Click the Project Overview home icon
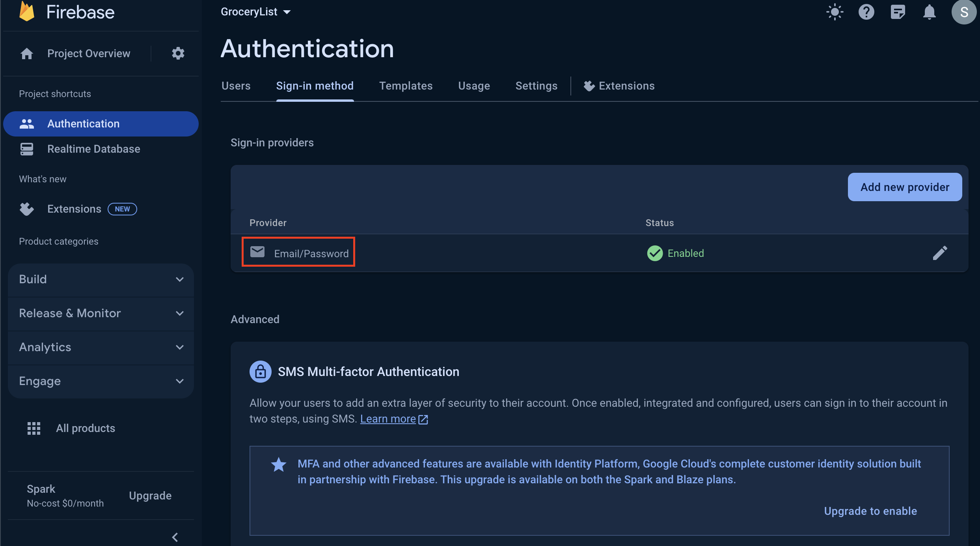980x546 pixels. (27, 53)
